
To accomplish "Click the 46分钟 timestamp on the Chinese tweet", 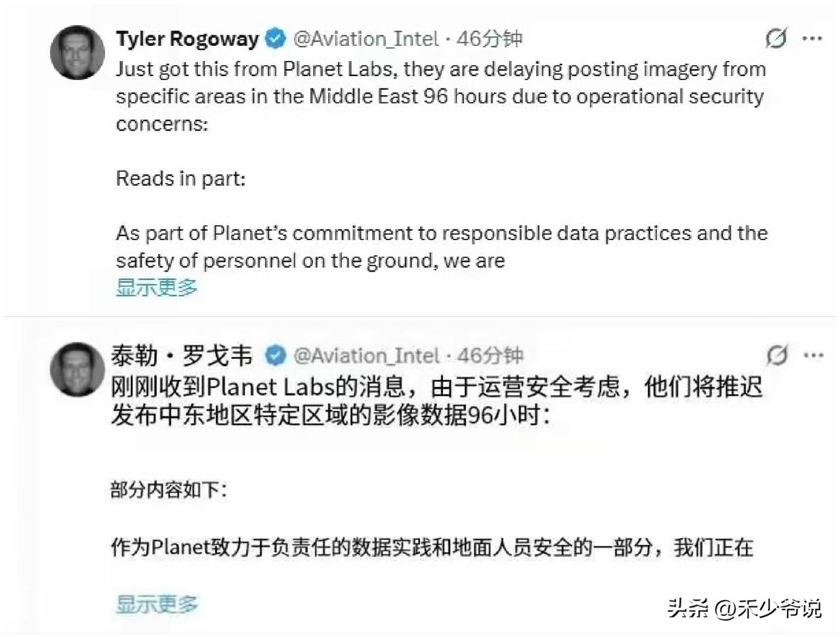I will (x=491, y=356).
